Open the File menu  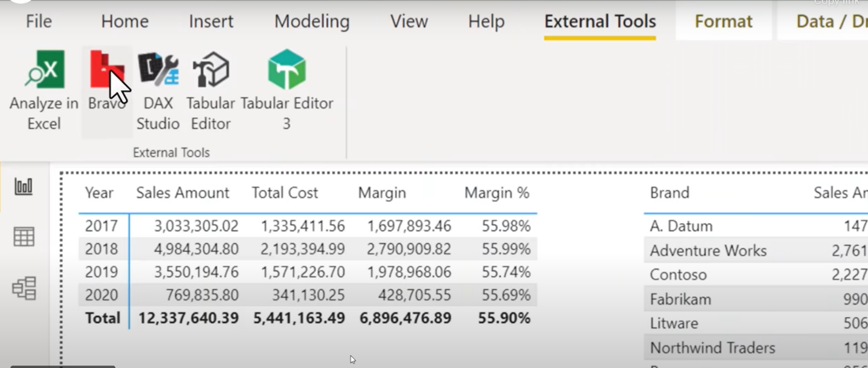tap(38, 21)
